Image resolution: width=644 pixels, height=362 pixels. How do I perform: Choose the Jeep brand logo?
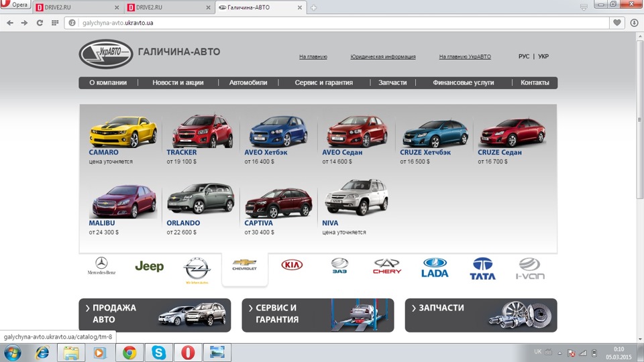point(149,266)
